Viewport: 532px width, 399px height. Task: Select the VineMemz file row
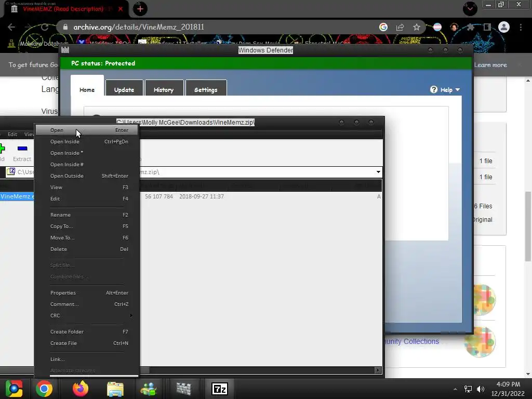(17, 196)
